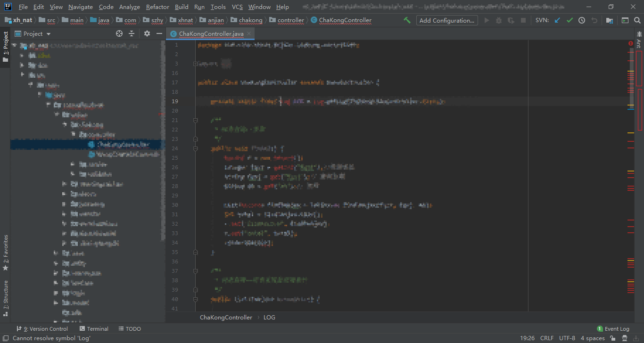This screenshot has height=343, width=644.
Task: Open the Refactor menu
Action: [x=157, y=7]
